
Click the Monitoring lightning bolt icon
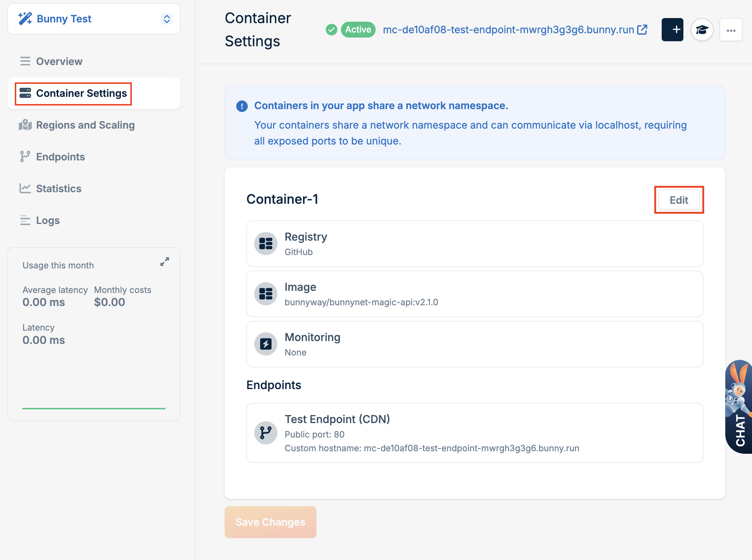tap(266, 344)
